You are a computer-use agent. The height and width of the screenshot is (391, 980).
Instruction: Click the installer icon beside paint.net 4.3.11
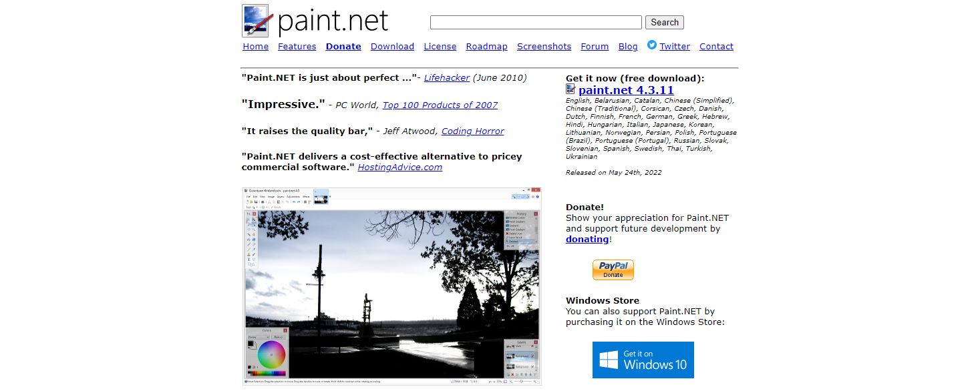[x=570, y=89]
